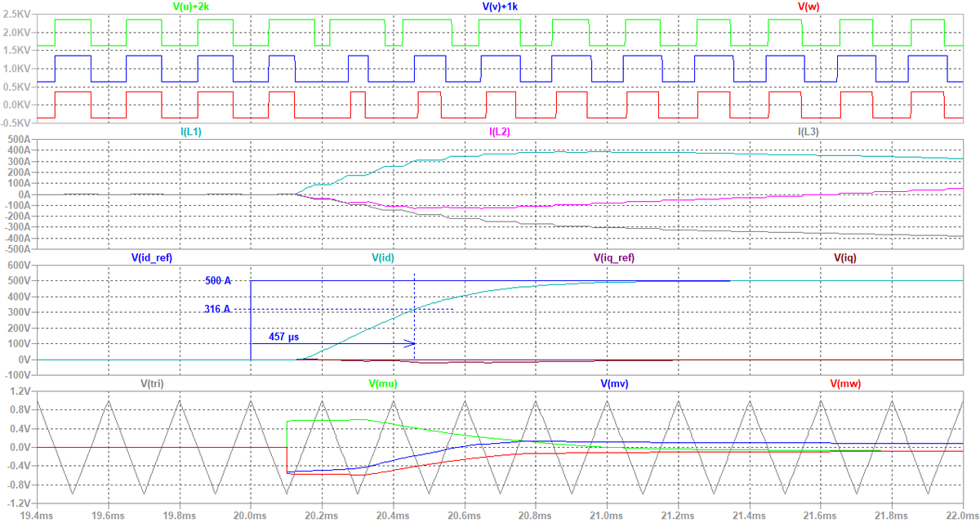Select the V(id_ref) trace label
This screenshot has width=980, height=523.
coord(151,257)
